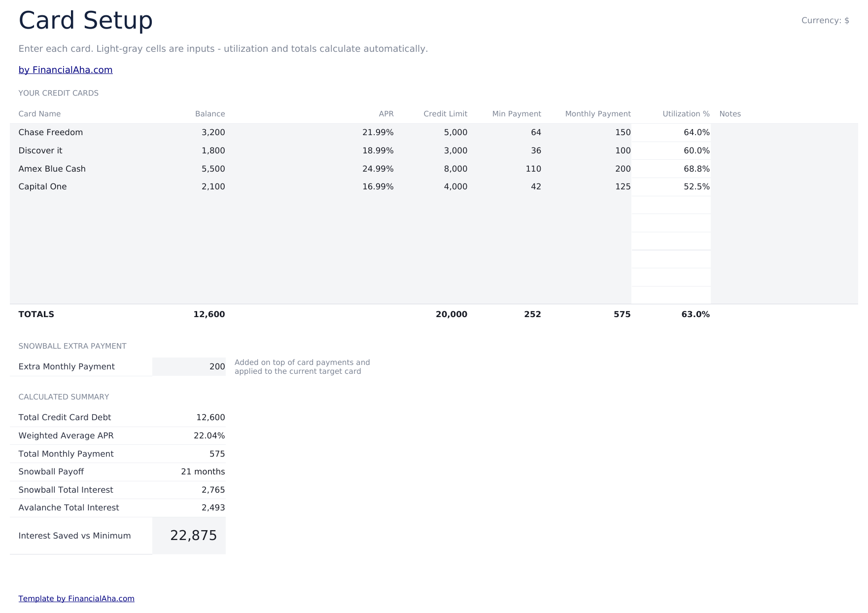Click the 'Card Setup' title
868x613 pixels.
(x=86, y=21)
